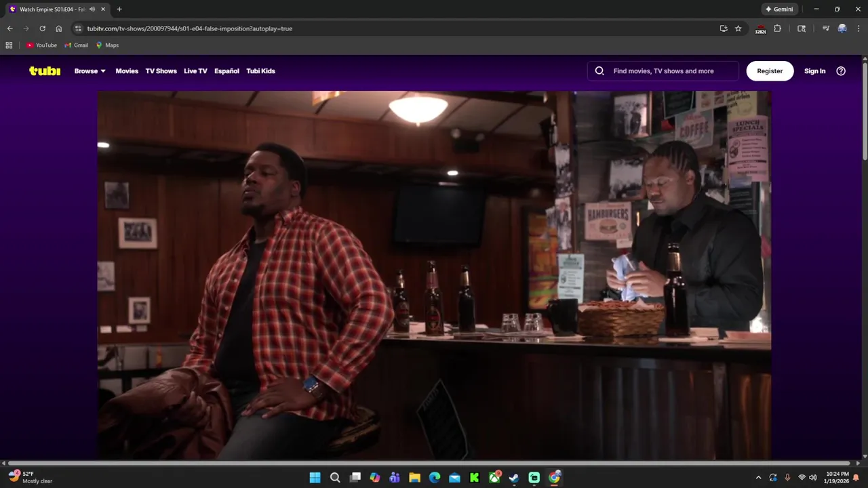
Task: Click the vertical page scrollbar
Action: click(865, 112)
